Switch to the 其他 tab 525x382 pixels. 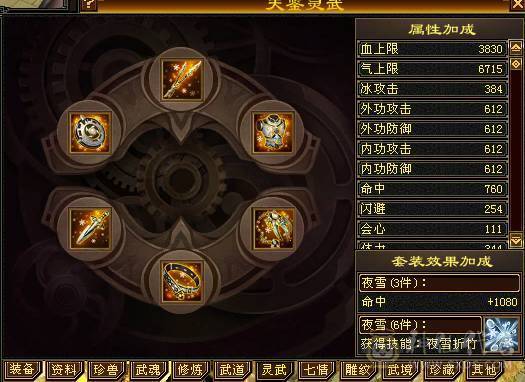[x=484, y=370]
